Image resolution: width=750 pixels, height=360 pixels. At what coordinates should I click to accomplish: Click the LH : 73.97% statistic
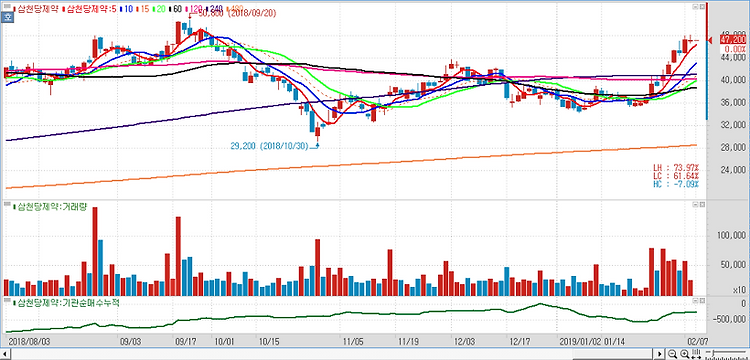pos(676,168)
